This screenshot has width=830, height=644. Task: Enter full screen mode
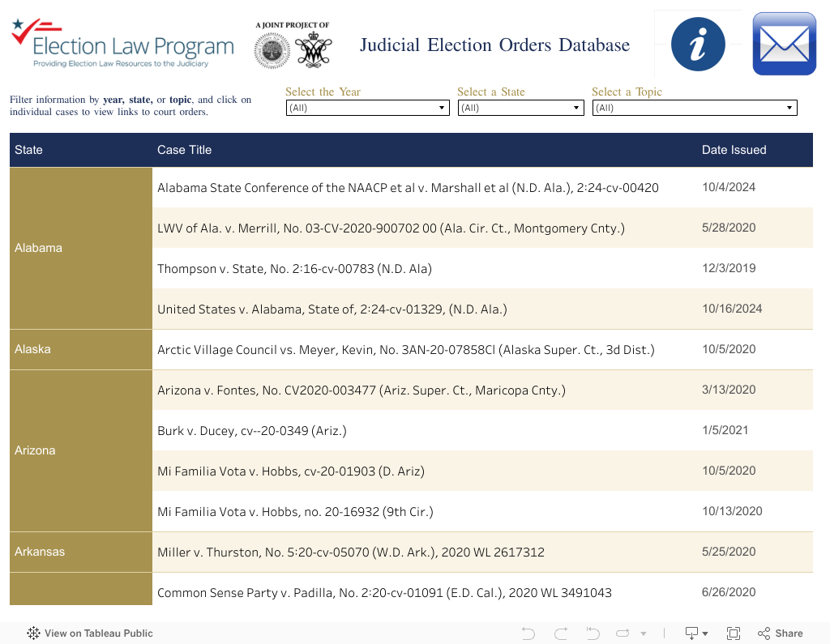pos(734,633)
